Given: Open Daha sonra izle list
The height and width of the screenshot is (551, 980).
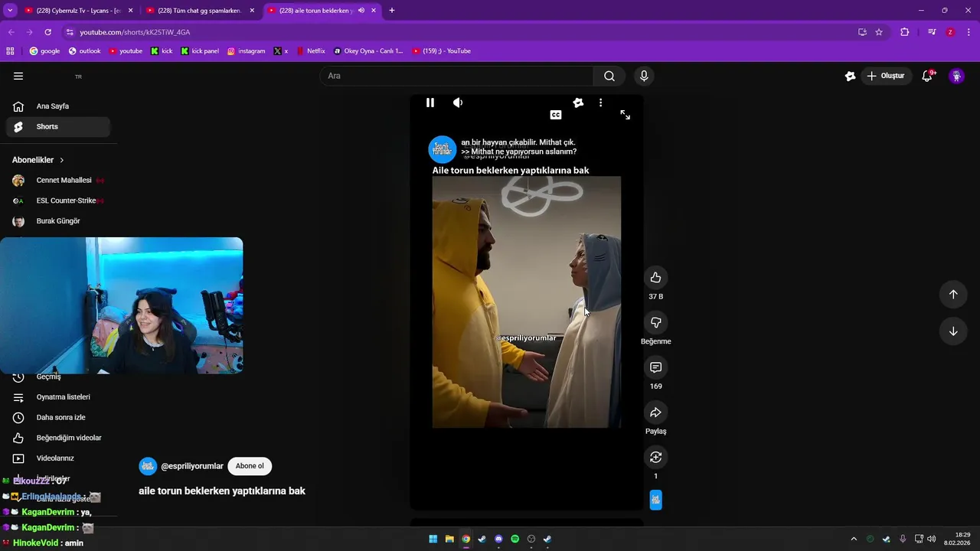Looking at the screenshot, I should pyautogui.click(x=58, y=418).
